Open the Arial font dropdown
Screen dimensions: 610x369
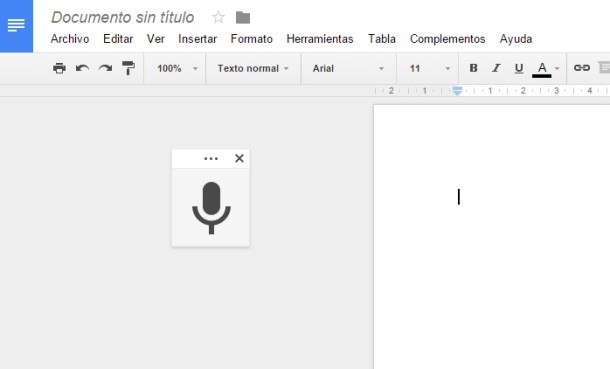(348, 68)
